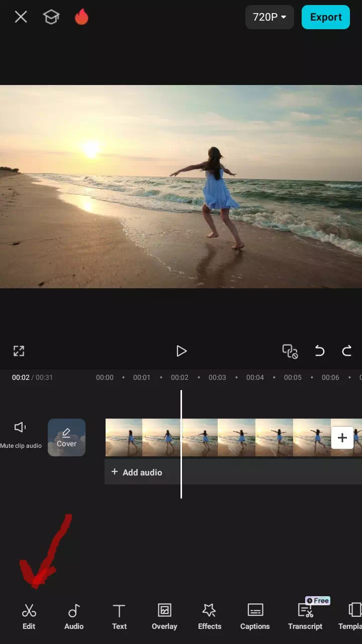Toggle Mute clip audio
Viewport: 362px width, 644px height.
21,434
